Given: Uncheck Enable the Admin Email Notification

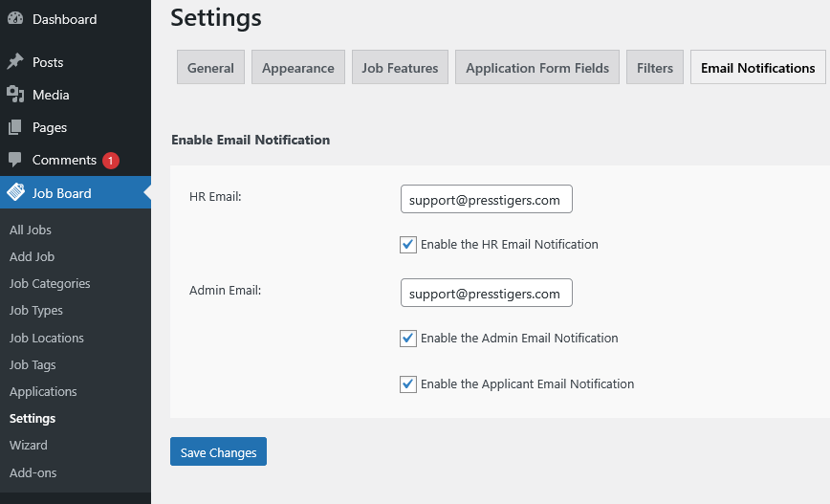Looking at the screenshot, I should pyautogui.click(x=408, y=339).
